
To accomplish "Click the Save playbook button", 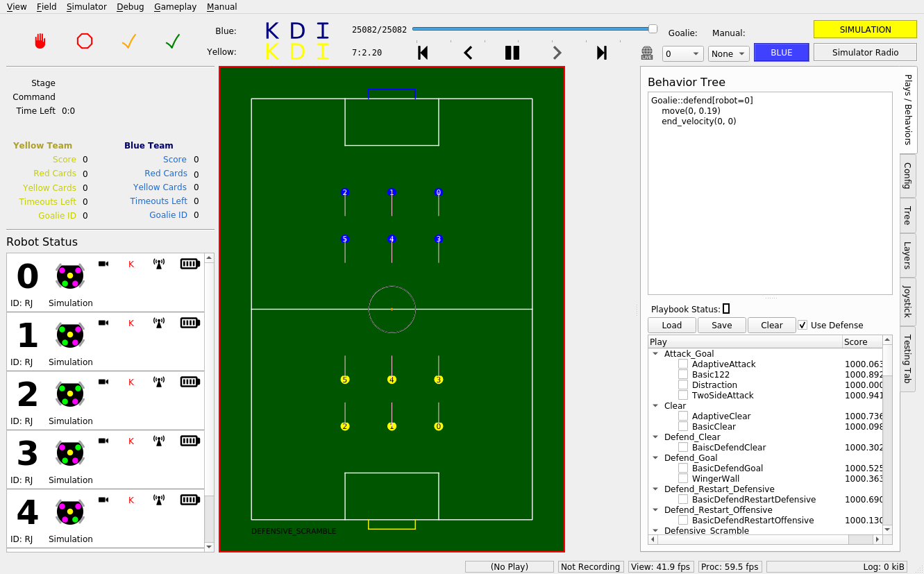I will click(x=722, y=325).
